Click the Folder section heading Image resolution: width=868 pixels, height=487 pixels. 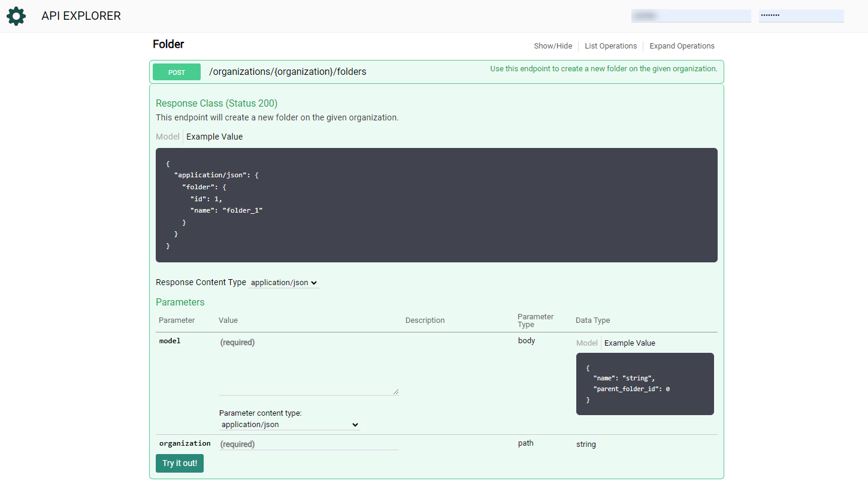point(168,44)
